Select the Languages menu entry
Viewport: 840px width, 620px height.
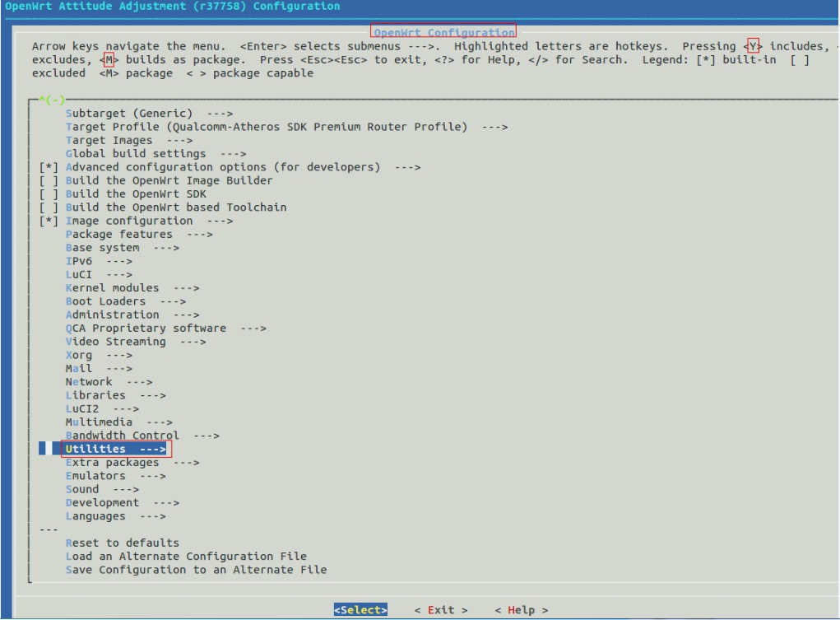96,515
